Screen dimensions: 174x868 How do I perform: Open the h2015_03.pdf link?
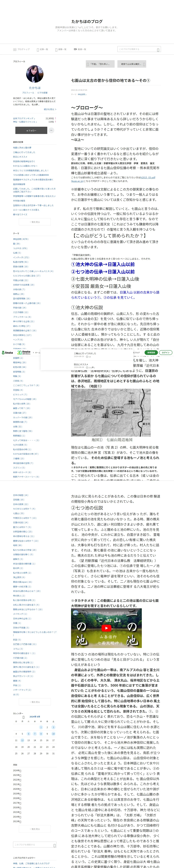pos(148,177)
